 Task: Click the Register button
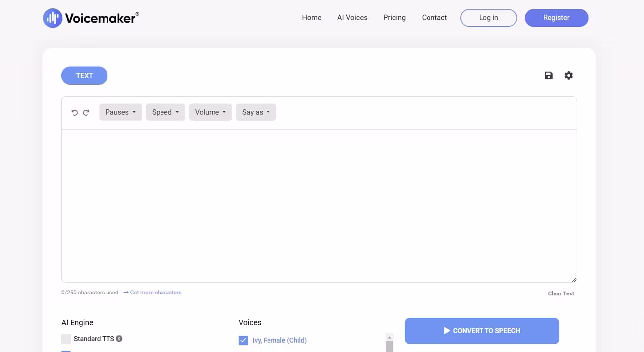point(556,18)
